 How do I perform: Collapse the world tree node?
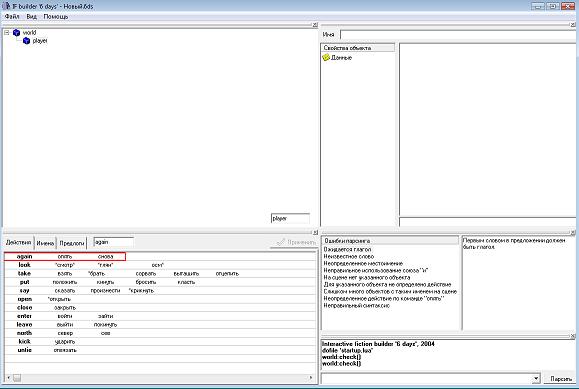pos(7,33)
